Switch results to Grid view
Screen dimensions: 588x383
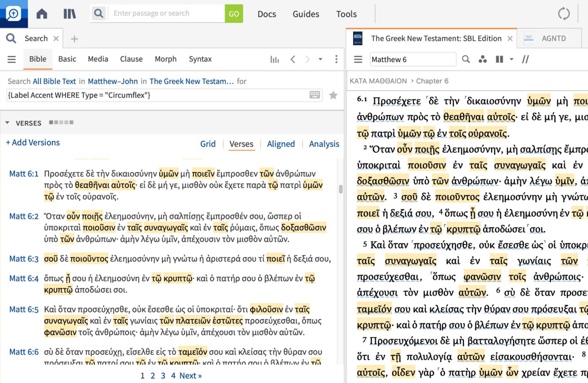click(x=208, y=144)
